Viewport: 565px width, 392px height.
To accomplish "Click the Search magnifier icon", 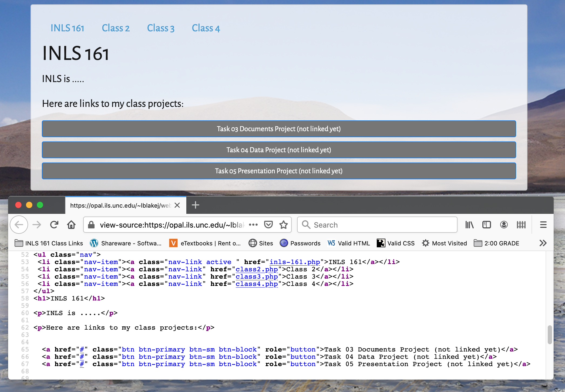I will pyautogui.click(x=306, y=225).
